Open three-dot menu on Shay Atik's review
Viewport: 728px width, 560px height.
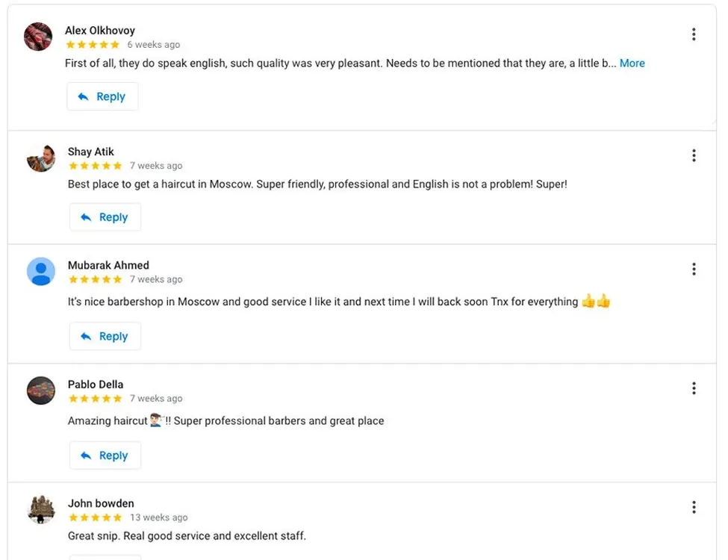[x=694, y=155]
